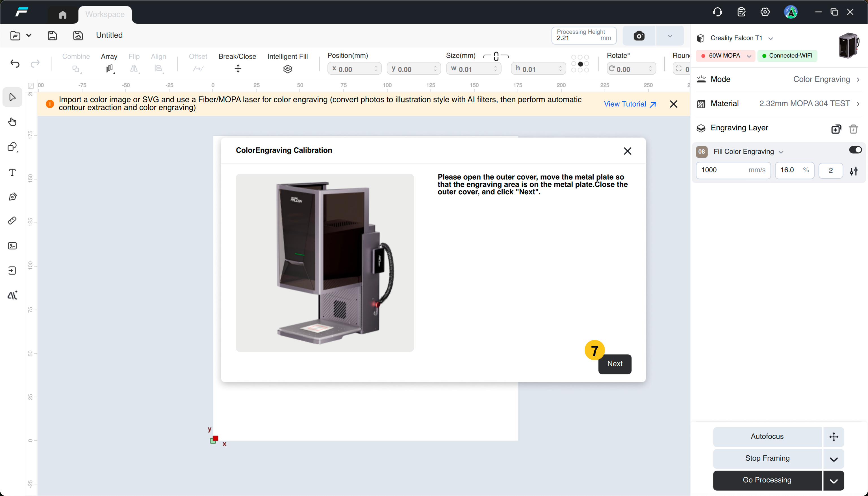The image size is (868, 496).
Task: Activate Intelligent Fill
Action: point(288,63)
